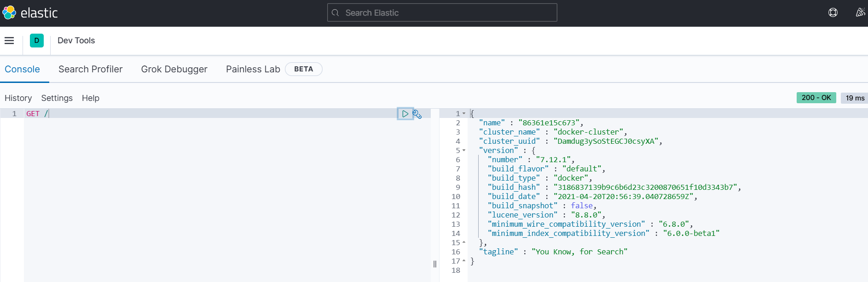
Task: Click the panel resize handle divider
Action: click(x=435, y=264)
